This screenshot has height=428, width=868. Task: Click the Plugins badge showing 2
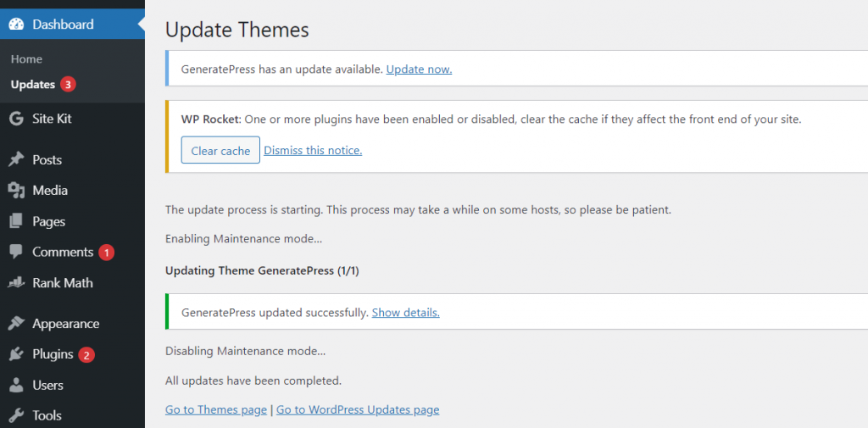click(x=86, y=355)
